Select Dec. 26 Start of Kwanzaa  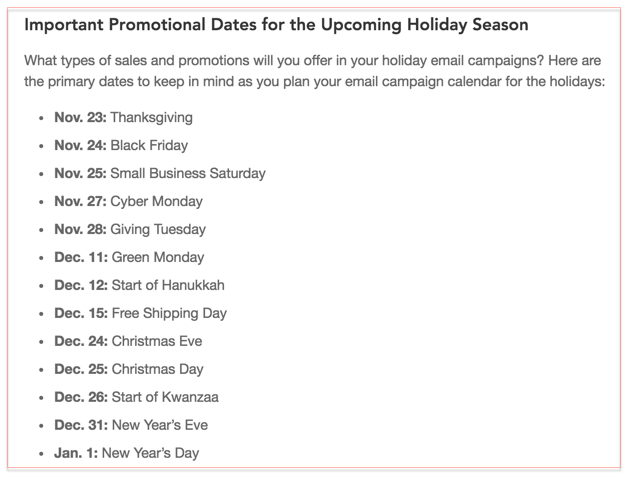click(136, 397)
